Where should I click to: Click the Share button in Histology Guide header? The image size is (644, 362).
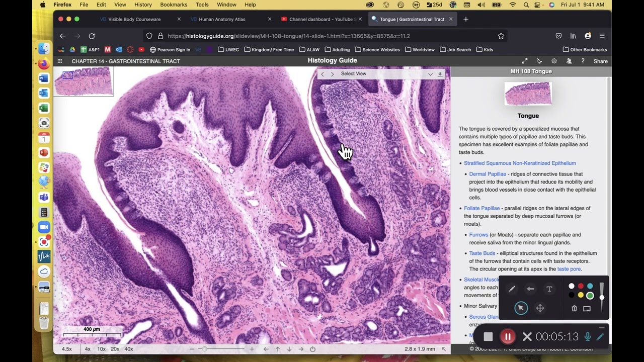pyautogui.click(x=601, y=61)
